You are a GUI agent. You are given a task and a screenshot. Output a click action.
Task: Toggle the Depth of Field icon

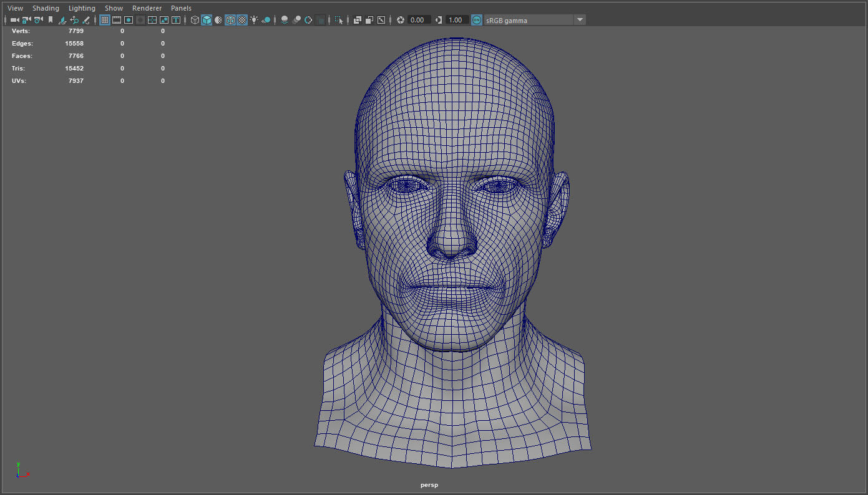point(320,20)
